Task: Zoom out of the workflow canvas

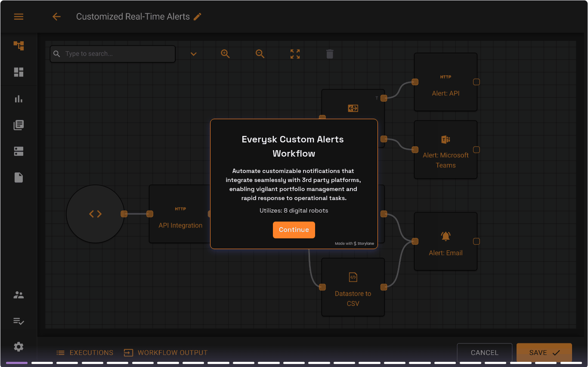Action: [x=260, y=53]
